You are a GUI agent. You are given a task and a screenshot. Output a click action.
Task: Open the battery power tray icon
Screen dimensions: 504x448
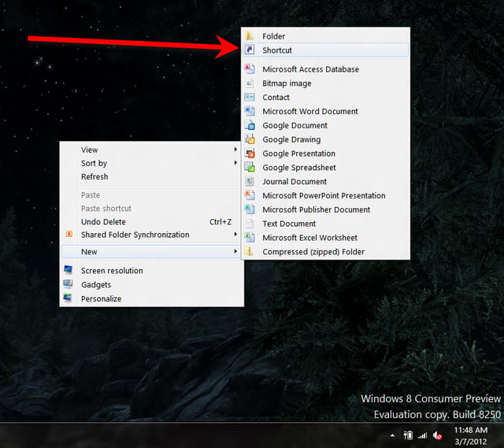(x=408, y=435)
